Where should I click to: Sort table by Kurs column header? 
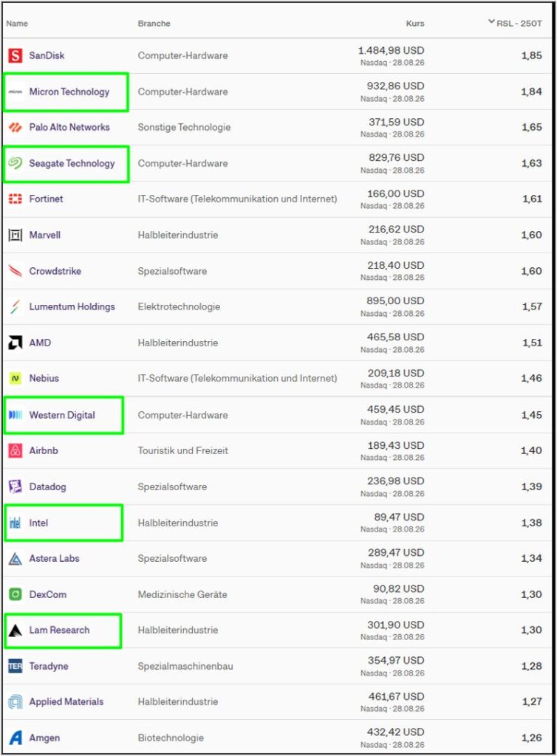415,23
